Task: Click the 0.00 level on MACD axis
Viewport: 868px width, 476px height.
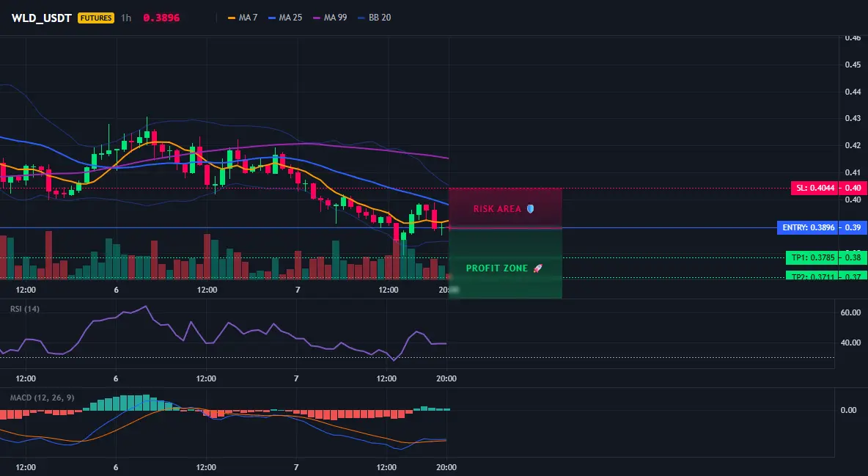Action: click(x=849, y=410)
